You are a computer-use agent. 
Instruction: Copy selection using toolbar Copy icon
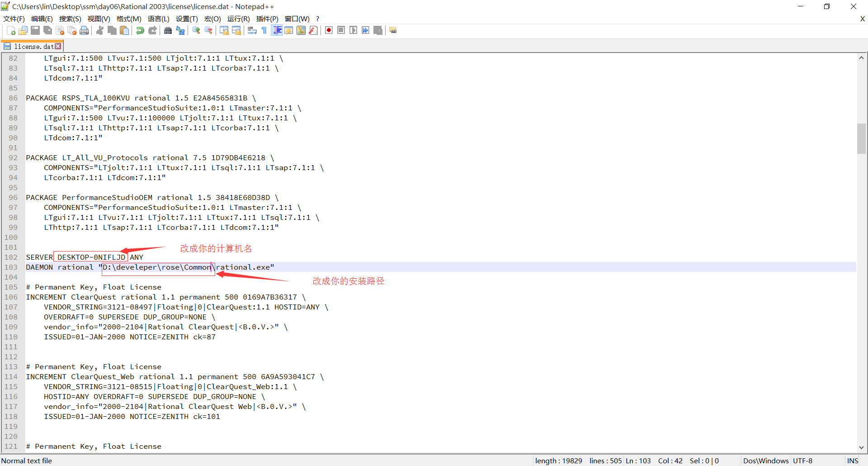pos(112,30)
